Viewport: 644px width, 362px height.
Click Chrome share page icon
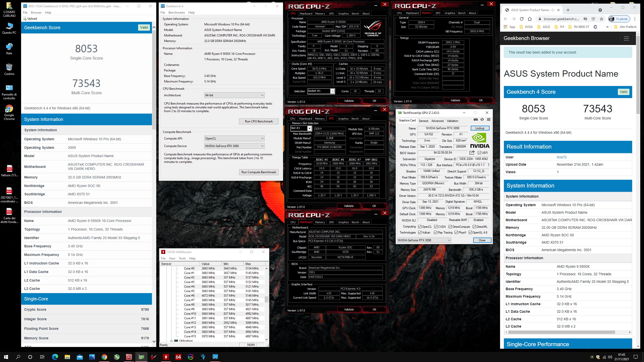(593, 19)
